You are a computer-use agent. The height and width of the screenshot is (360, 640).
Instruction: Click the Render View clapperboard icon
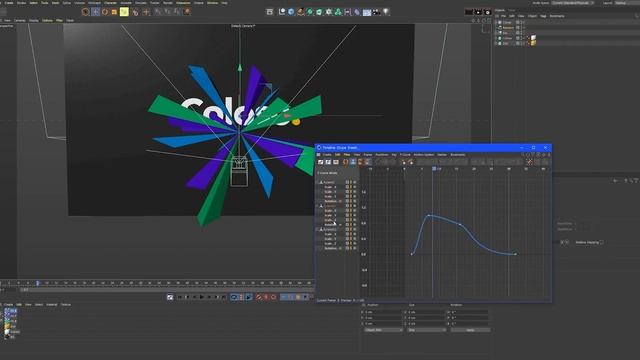(469, 12)
